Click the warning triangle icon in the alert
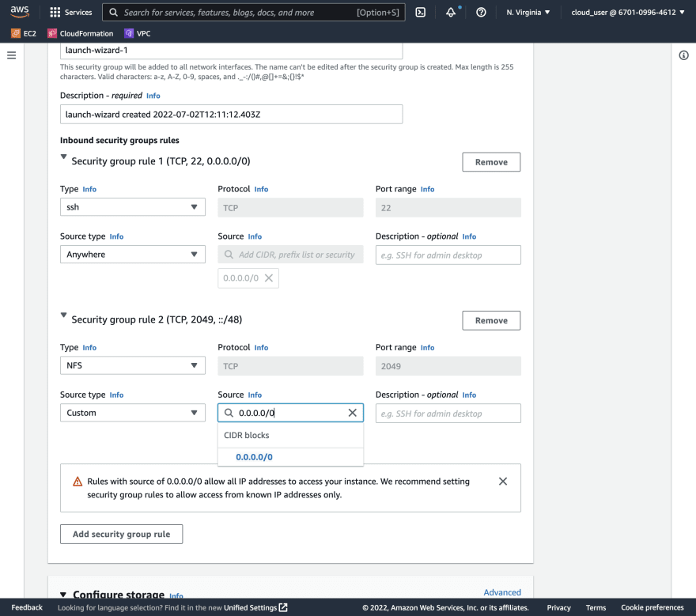The width and height of the screenshot is (696, 616). 78,482
